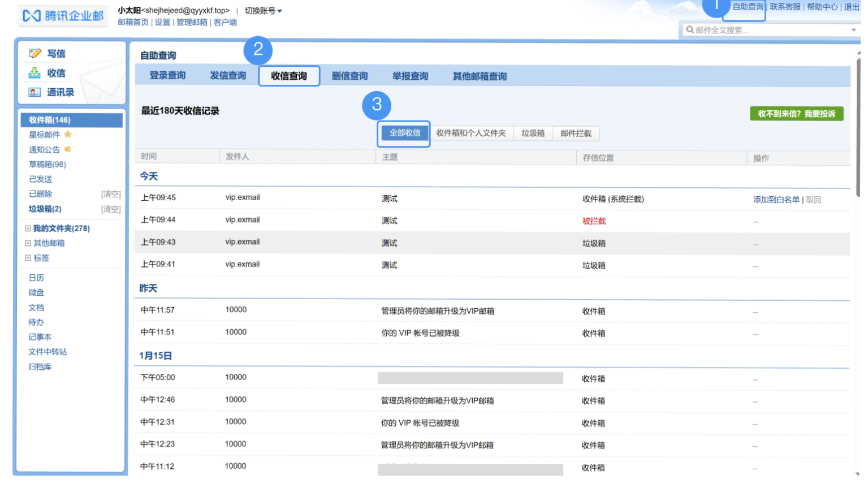Click the 收不到来信？我要投诉 green button
Viewport: 868px width, 496px height.
(x=796, y=113)
